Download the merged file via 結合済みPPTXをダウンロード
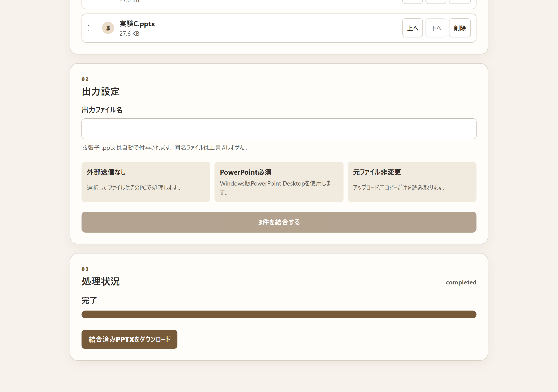The height and width of the screenshot is (392, 558). 129,339
